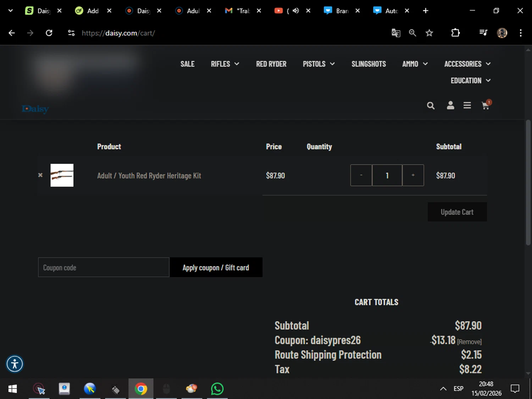
Task: Click the browser forward arrow
Action: tap(30, 33)
